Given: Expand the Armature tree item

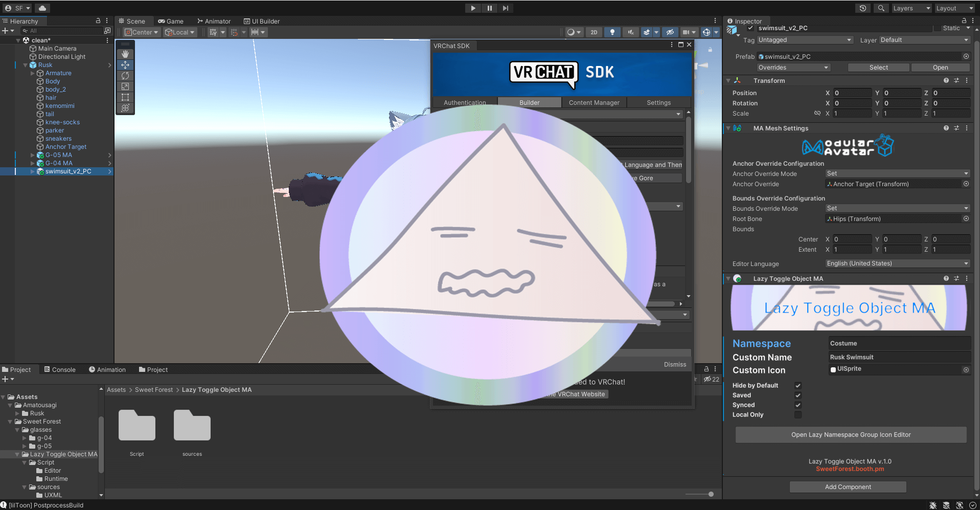Looking at the screenshot, I should pyautogui.click(x=33, y=73).
